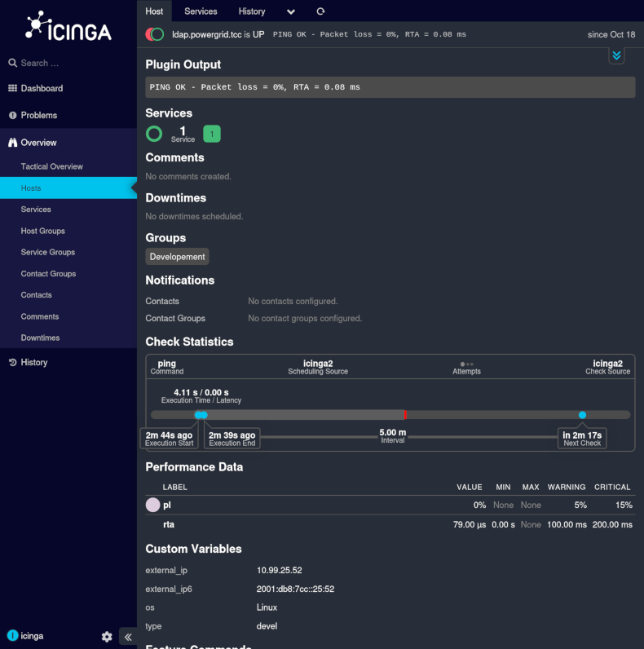Switch to the Services tab
The height and width of the screenshot is (649, 644).
[x=201, y=11]
